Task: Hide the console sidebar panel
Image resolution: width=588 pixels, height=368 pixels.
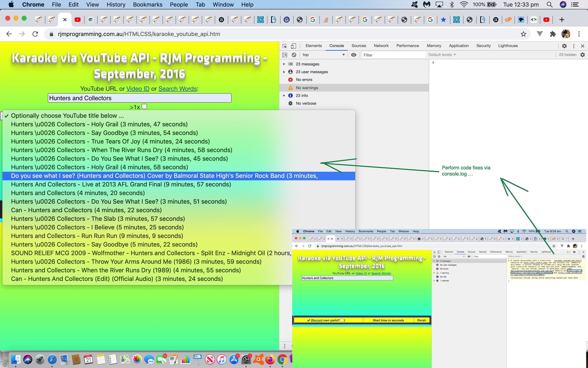Action: click(285, 55)
